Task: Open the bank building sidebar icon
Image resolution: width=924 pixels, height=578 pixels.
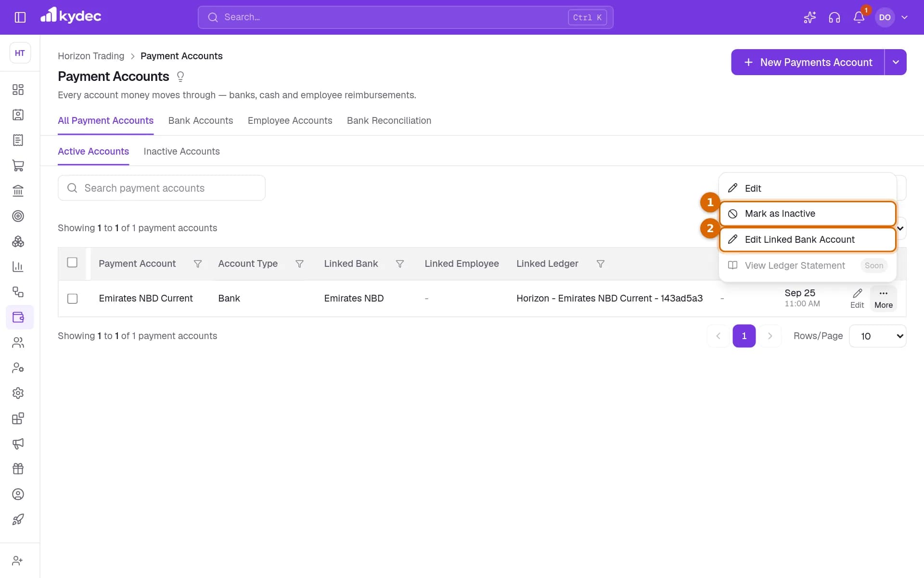Action: (x=18, y=191)
